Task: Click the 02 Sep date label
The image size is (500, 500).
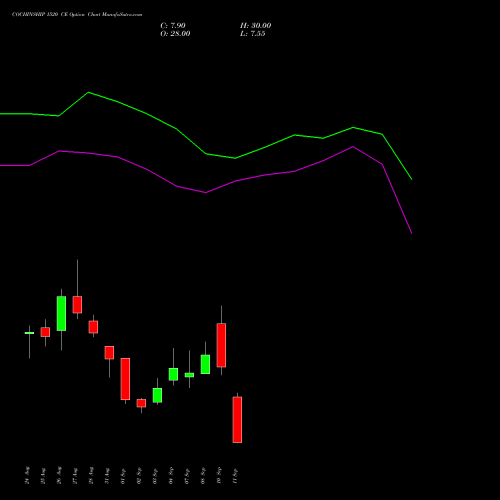Action: pyautogui.click(x=139, y=476)
